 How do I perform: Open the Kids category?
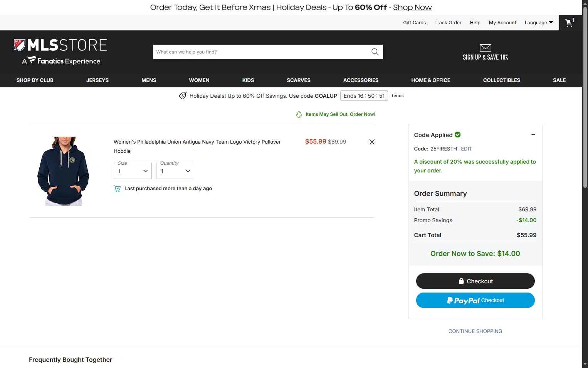tap(248, 80)
